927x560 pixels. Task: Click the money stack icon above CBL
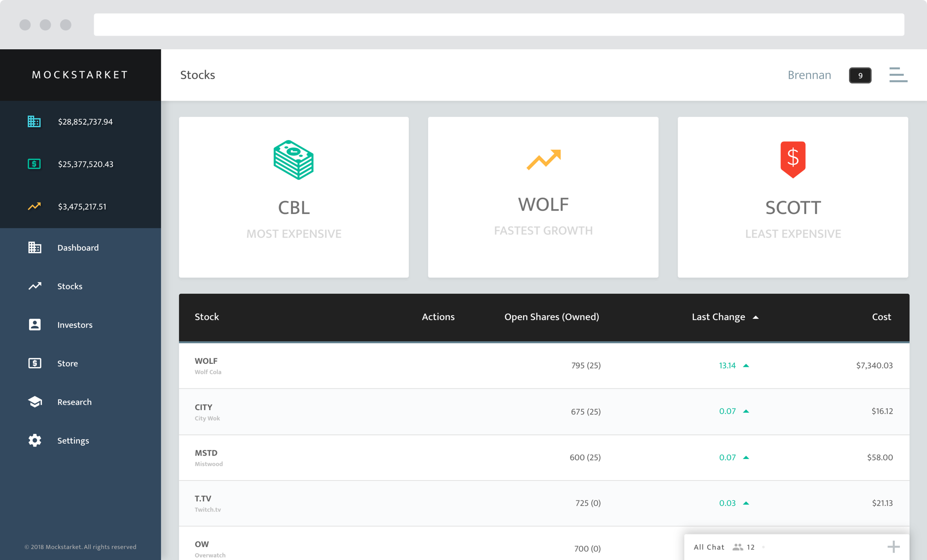pos(293,160)
